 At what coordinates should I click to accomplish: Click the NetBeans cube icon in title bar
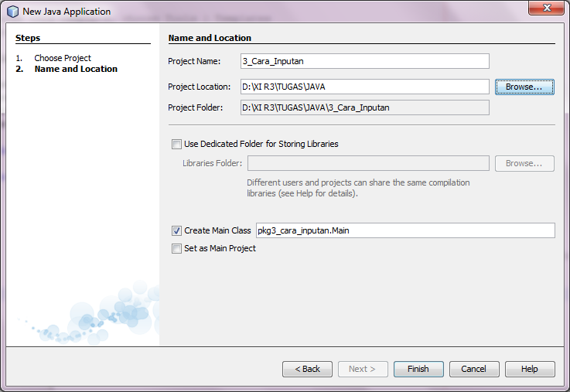12,12
